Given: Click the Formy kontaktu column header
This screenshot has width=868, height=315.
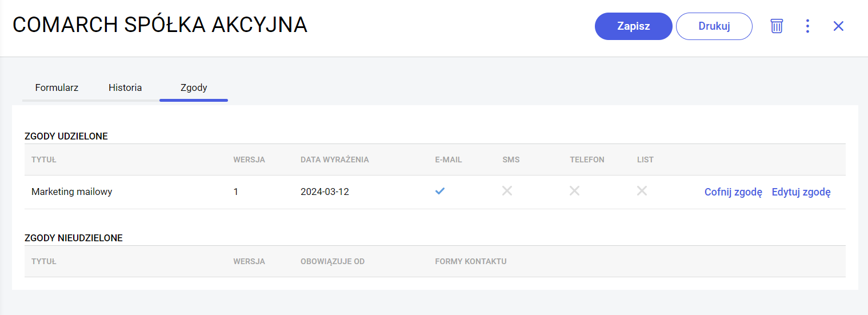Looking at the screenshot, I should coord(470,261).
